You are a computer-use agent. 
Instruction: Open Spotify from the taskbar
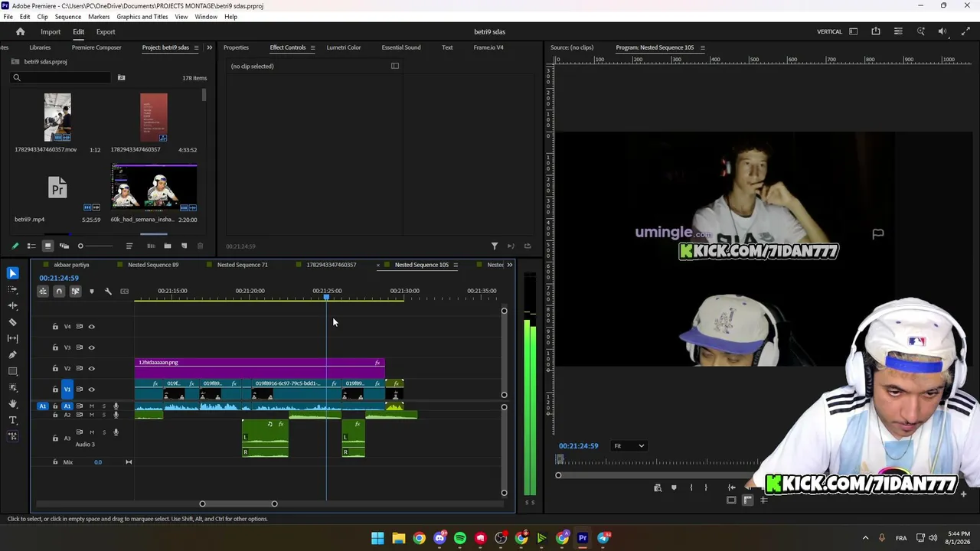point(459,538)
